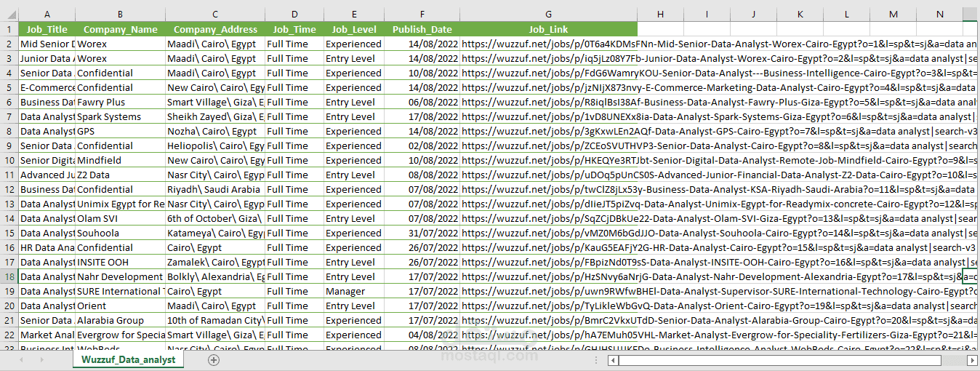This screenshot has width=980, height=371.
Task: Click the Junior-Data-Analyst-Worex job link cell
Action: 549,58
